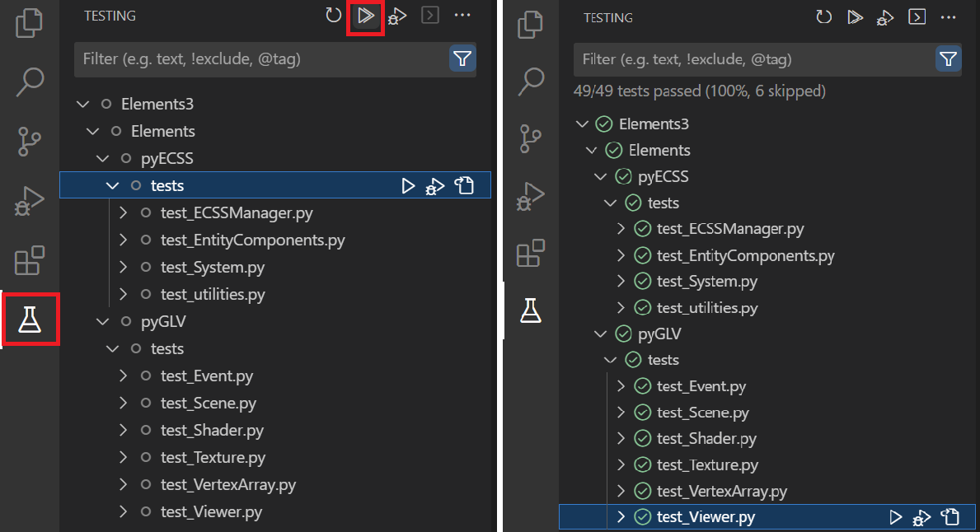This screenshot has height=532, width=980.
Task: Run test_Viewer.py tests in right panel
Action: [895, 517]
